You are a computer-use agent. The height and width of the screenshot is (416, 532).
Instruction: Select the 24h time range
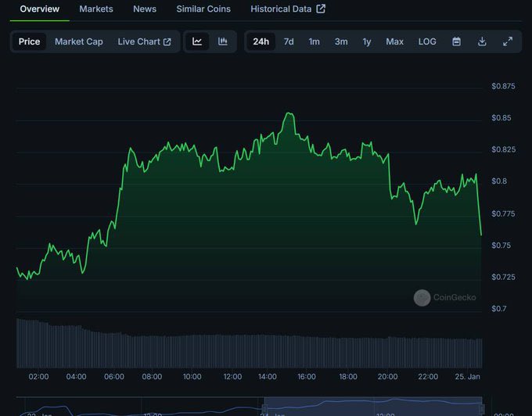(x=261, y=41)
